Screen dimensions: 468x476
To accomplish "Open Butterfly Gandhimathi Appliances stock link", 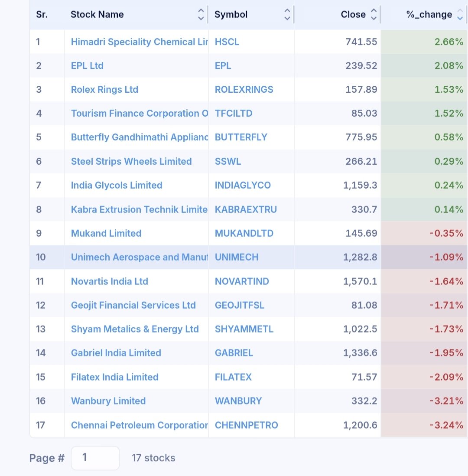I will pos(139,137).
